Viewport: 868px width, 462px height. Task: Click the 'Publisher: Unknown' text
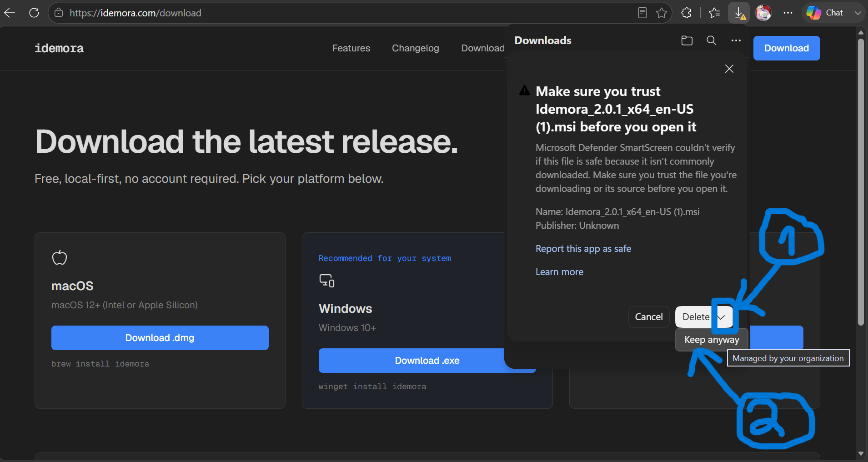[x=577, y=226]
